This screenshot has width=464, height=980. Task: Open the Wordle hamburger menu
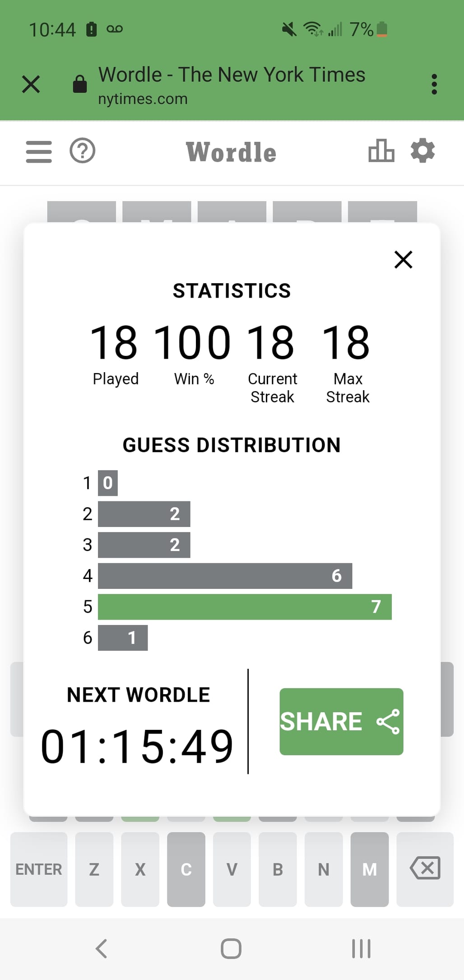39,151
